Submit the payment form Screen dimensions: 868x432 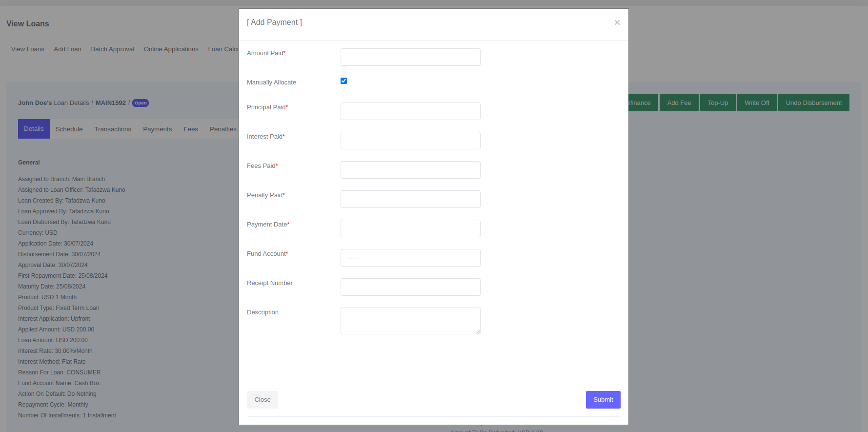(603, 400)
